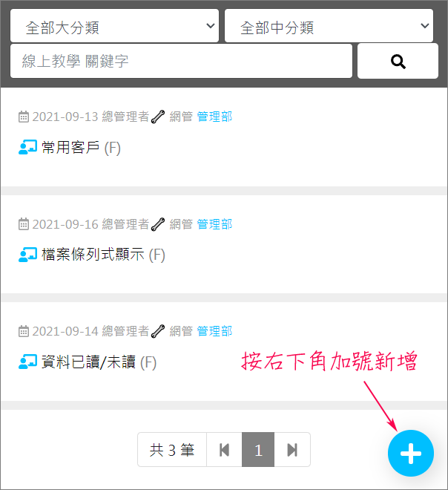Focus the 線上教學 關鍵字 search field
Screen dimensions: 448x490
(181, 61)
